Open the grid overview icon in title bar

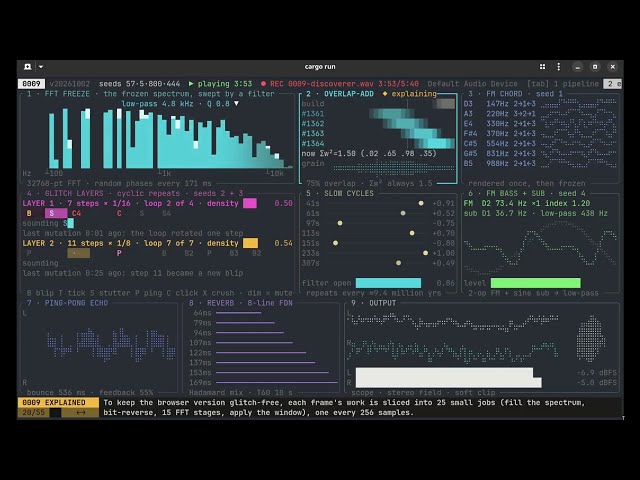tap(542, 67)
